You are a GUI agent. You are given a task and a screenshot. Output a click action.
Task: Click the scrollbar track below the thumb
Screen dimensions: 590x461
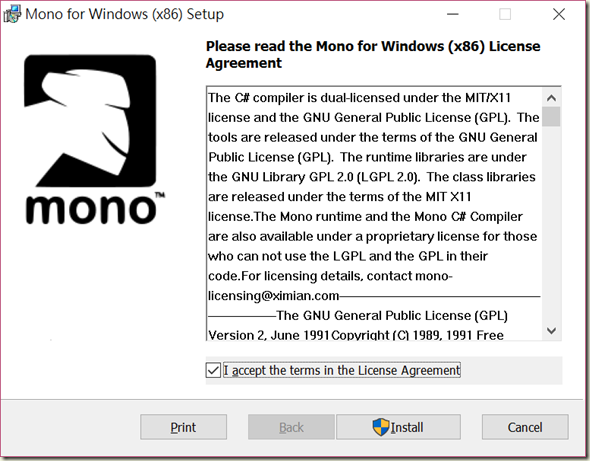[551, 224]
